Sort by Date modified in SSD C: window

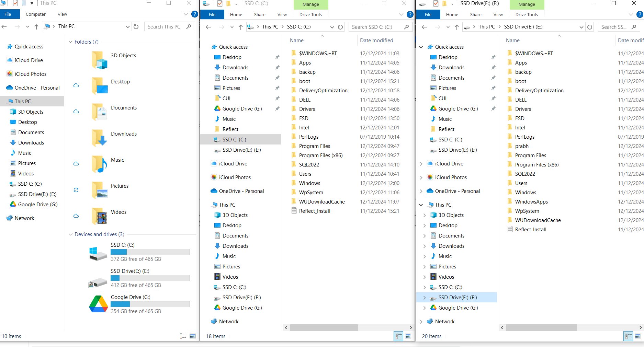pyautogui.click(x=376, y=40)
